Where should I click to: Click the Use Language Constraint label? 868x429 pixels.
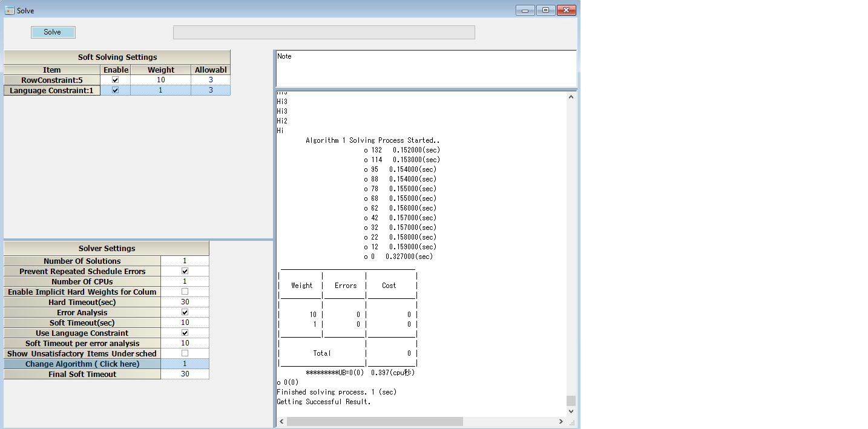[x=82, y=333]
